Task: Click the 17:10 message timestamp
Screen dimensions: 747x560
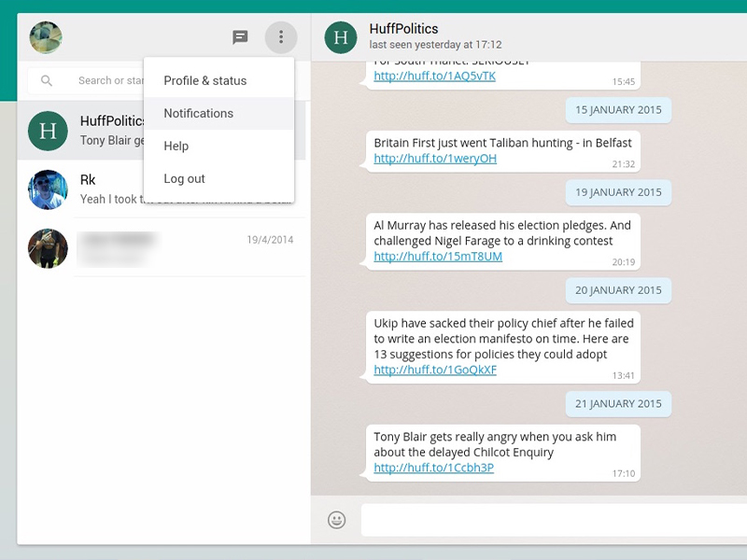Action: [623, 474]
